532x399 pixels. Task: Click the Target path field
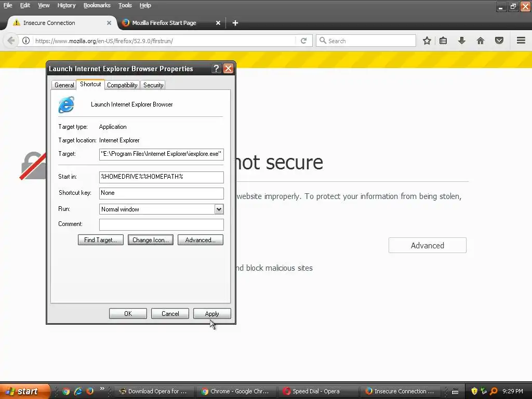(x=162, y=154)
